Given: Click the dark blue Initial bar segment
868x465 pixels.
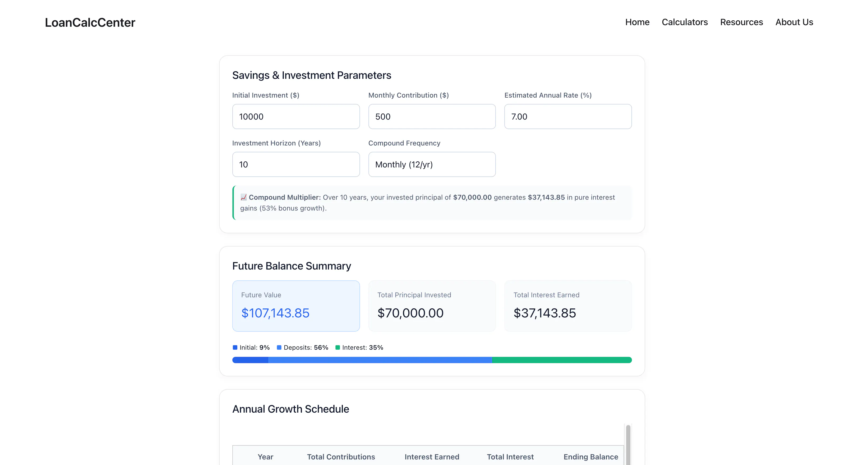Looking at the screenshot, I should pos(250,360).
